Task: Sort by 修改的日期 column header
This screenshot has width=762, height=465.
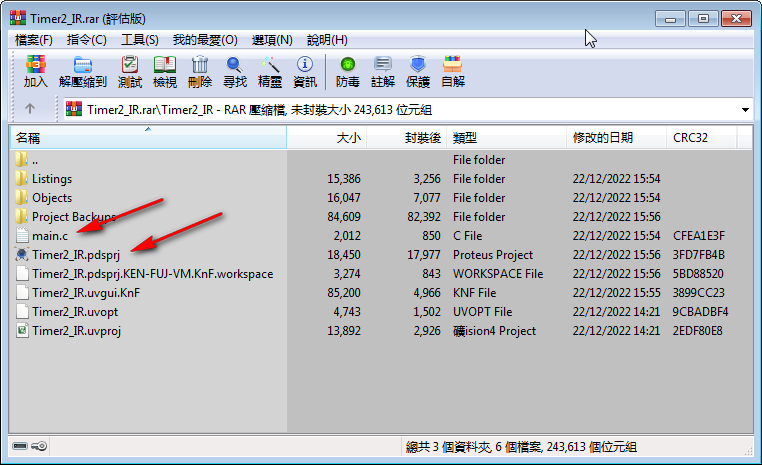Action: [616, 138]
